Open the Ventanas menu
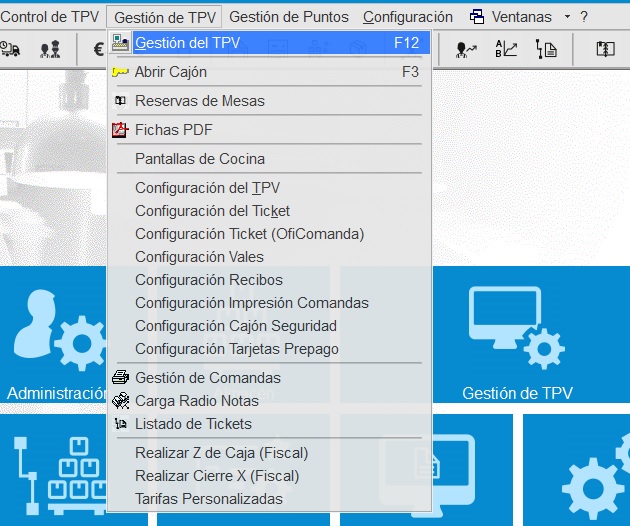 [522, 17]
